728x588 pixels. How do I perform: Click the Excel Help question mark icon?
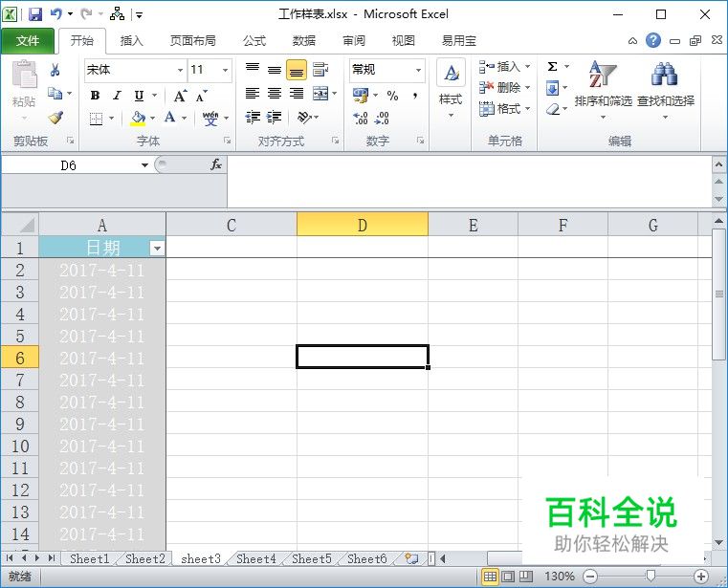[x=652, y=41]
